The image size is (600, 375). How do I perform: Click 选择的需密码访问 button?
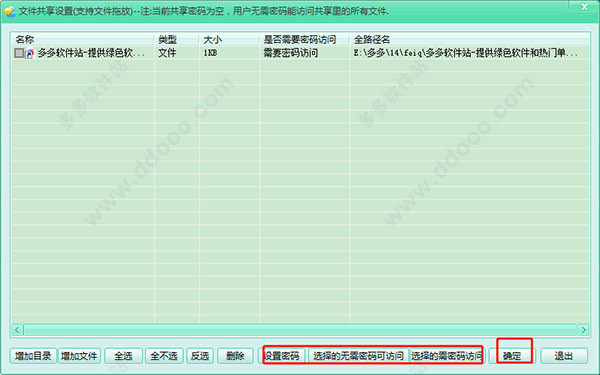[x=446, y=356]
